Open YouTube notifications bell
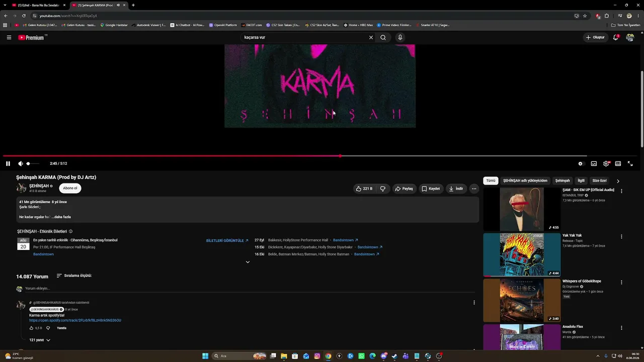The width and height of the screenshot is (644, 362). click(616, 37)
